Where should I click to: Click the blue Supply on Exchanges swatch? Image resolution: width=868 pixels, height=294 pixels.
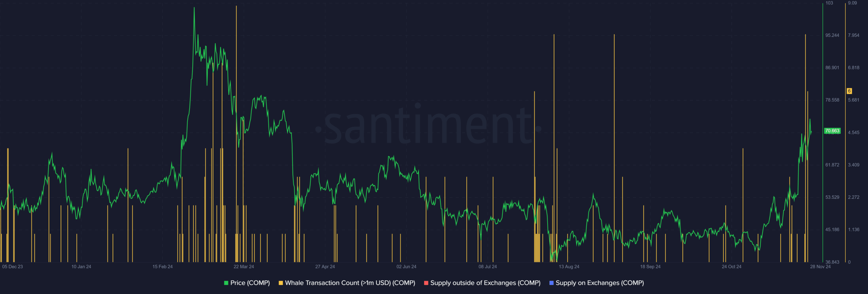(x=552, y=283)
